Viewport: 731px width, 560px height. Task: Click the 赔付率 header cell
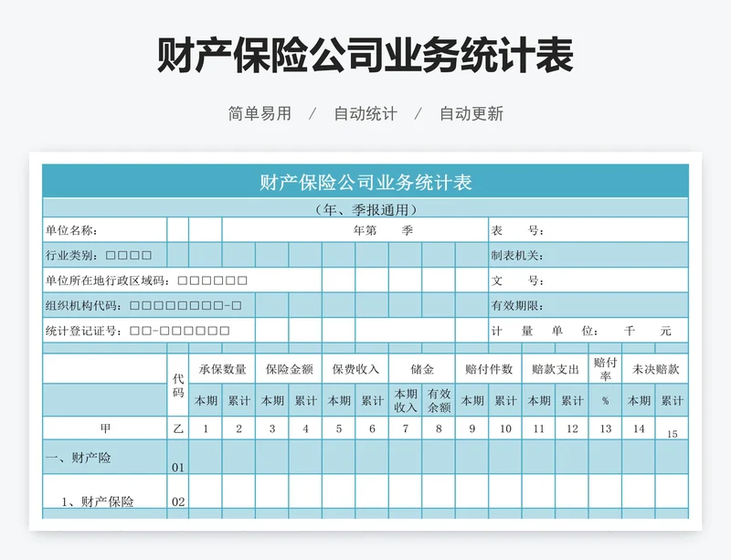pyautogui.click(x=605, y=369)
